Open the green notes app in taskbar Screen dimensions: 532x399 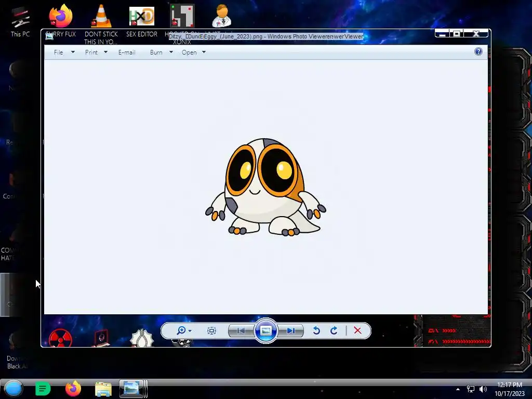pyautogui.click(x=43, y=389)
